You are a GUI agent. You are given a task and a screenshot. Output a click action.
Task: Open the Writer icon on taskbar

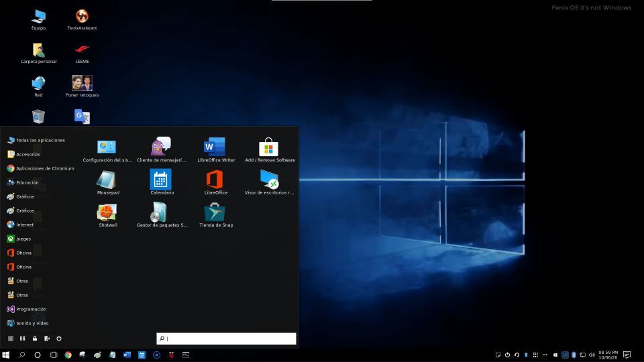pyautogui.click(x=127, y=355)
